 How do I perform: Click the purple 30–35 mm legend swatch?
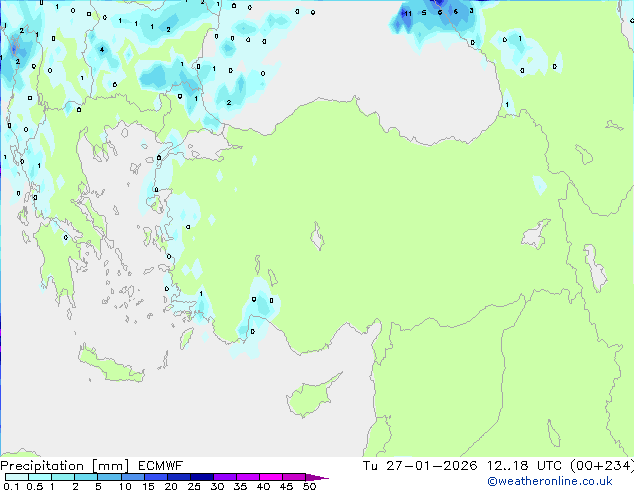[x=224, y=477]
